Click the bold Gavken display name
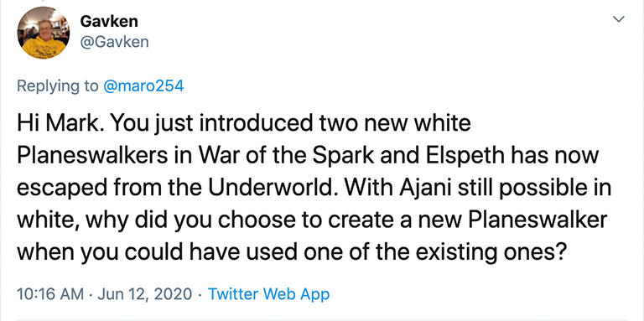Image resolution: width=644 pixels, height=321 pixels. tap(109, 21)
